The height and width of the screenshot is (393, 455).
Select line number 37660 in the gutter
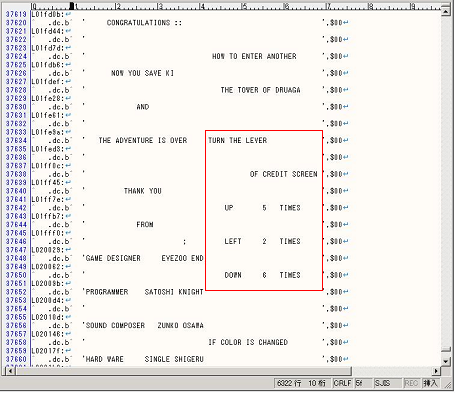click(16, 359)
